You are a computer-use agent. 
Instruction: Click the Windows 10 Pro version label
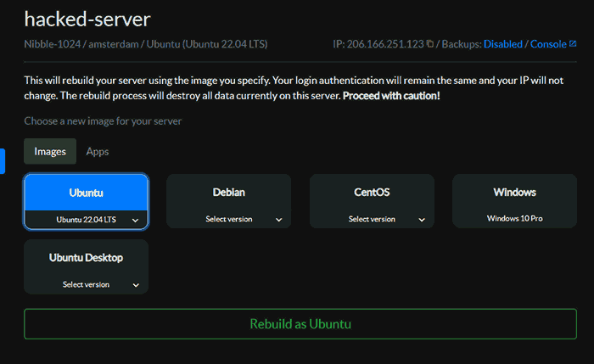514,219
